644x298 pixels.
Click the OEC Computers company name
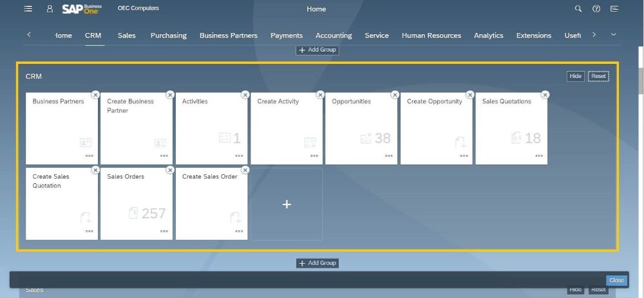(x=138, y=8)
